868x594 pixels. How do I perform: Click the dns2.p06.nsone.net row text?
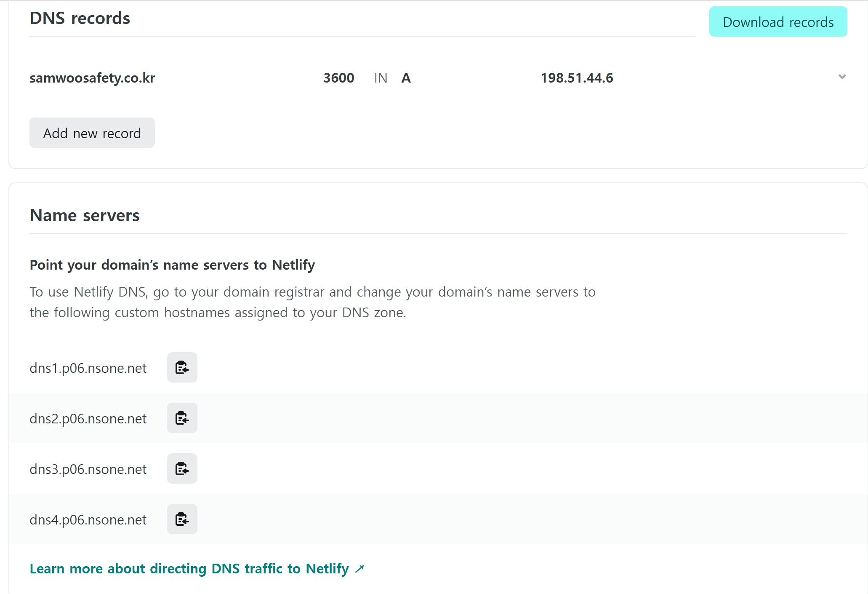(x=88, y=419)
